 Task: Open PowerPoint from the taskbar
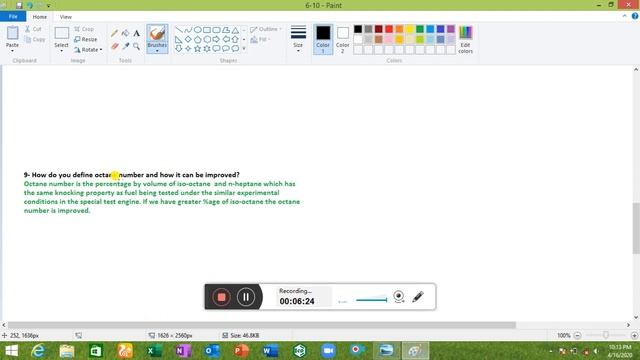click(x=242, y=351)
